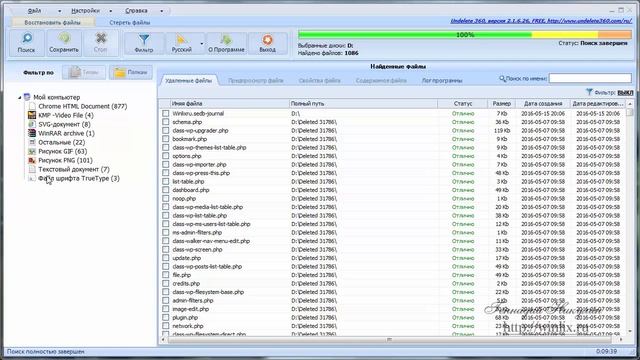Select the image-edit.php file name

(x=191, y=309)
